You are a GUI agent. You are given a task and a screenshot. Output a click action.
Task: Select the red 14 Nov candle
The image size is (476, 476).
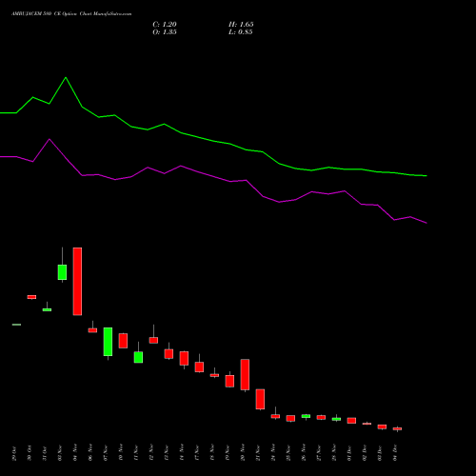pyautogui.click(x=184, y=358)
